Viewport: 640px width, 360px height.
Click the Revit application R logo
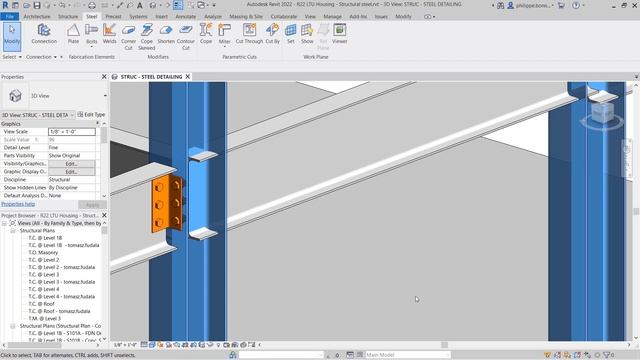tap(5, 5)
